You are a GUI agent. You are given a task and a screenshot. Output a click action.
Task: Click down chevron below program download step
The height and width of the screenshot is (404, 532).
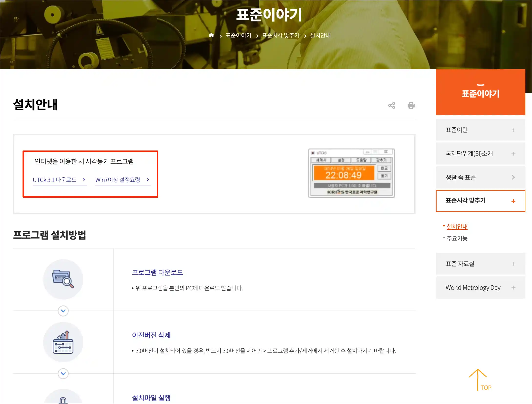pyautogui.click(x=63, y=311)
